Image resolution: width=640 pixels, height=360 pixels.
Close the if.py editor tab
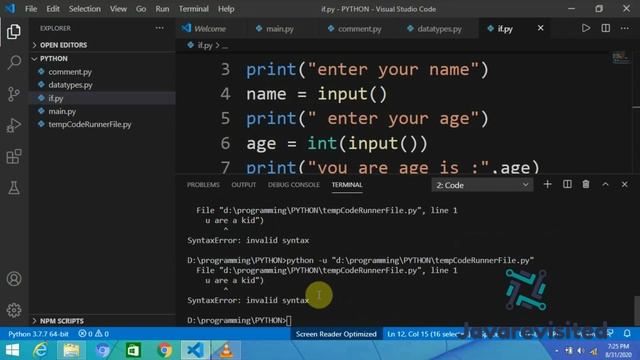540,28
